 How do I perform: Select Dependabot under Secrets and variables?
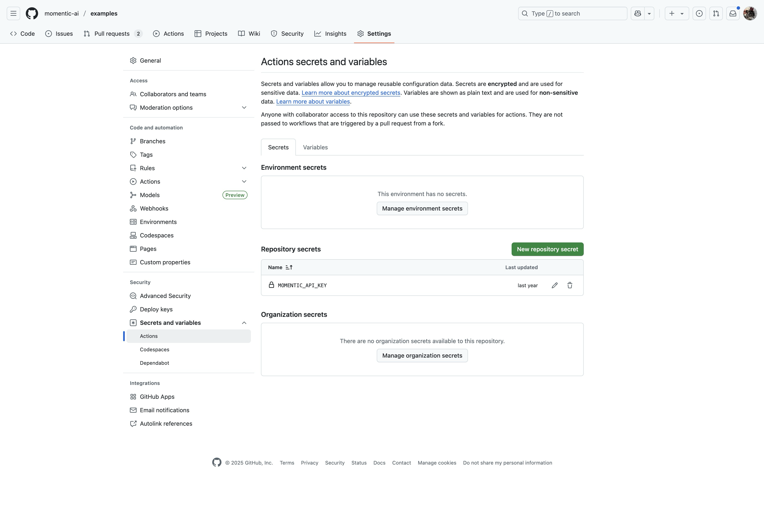point(189,363)
